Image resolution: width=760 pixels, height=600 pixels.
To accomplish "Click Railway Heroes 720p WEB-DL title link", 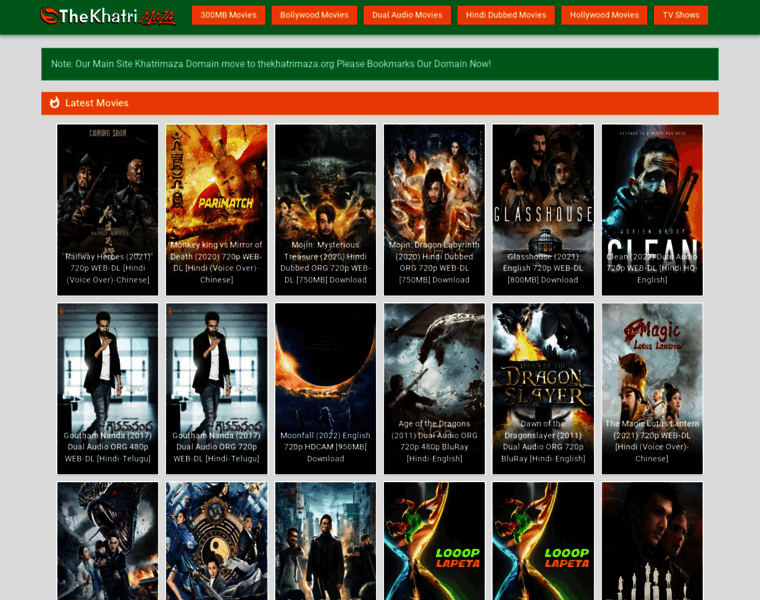I will (x=108, y=268).
